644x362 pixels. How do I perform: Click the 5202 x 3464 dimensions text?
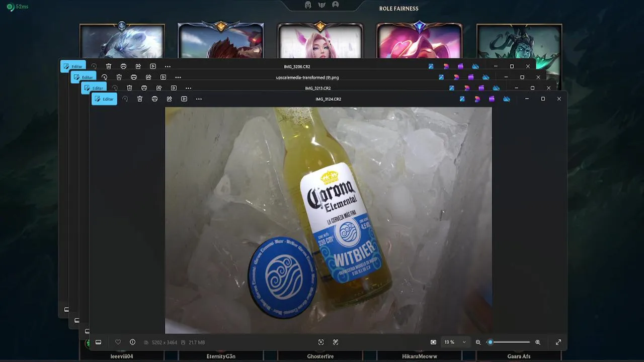pos(164,342)
